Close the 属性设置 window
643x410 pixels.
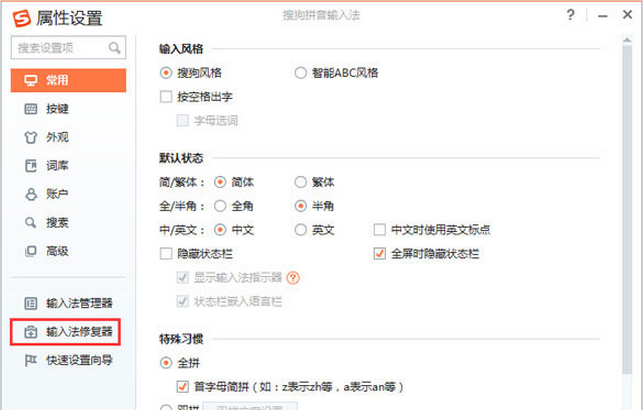(627, 15)
